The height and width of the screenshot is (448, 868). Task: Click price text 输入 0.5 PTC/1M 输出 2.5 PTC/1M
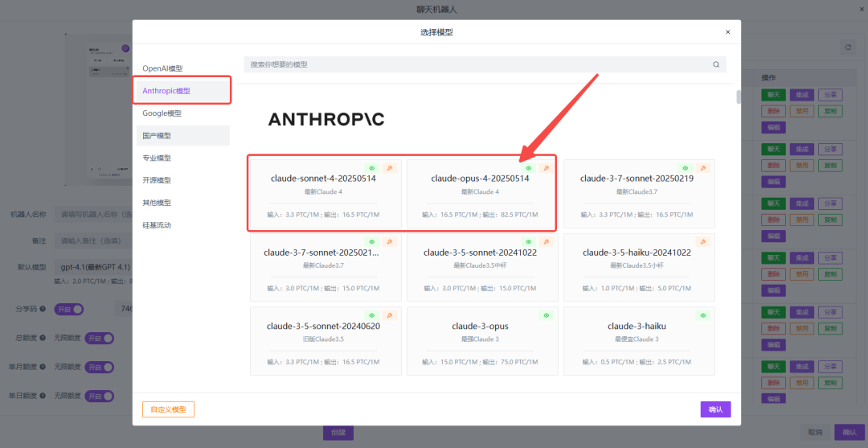(637, 362)
